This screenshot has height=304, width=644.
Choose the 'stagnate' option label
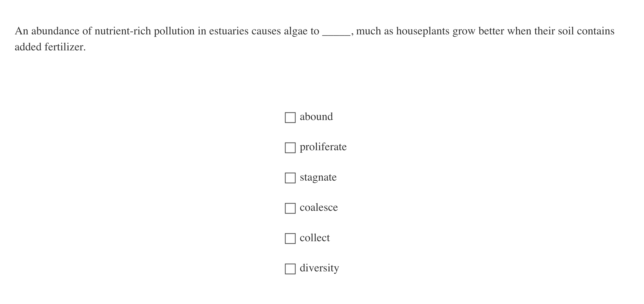pos(318,177)
